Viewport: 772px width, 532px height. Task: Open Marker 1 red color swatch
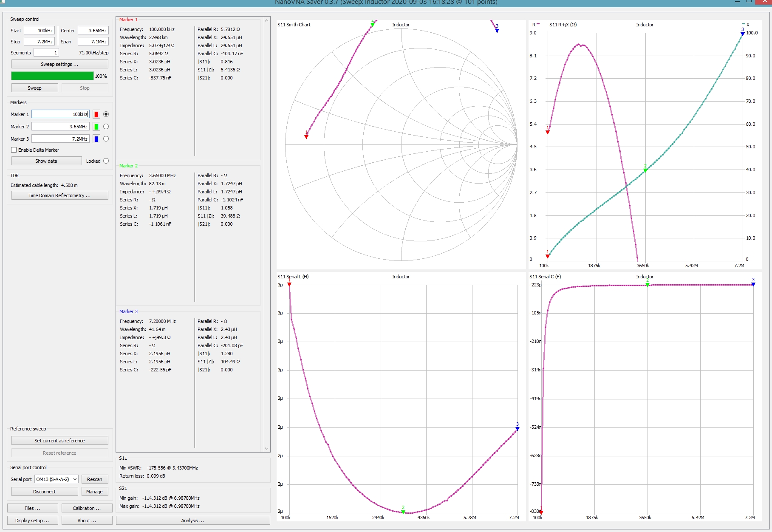point(96,114)
